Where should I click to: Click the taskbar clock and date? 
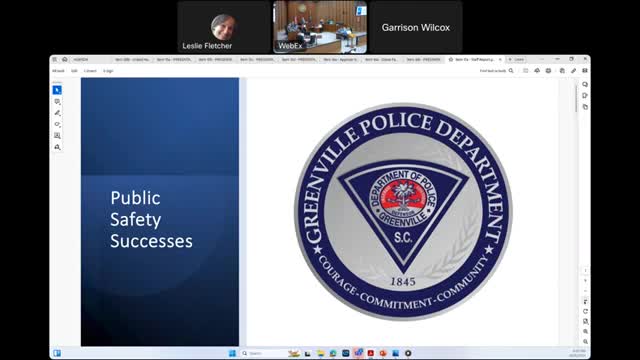579,353
